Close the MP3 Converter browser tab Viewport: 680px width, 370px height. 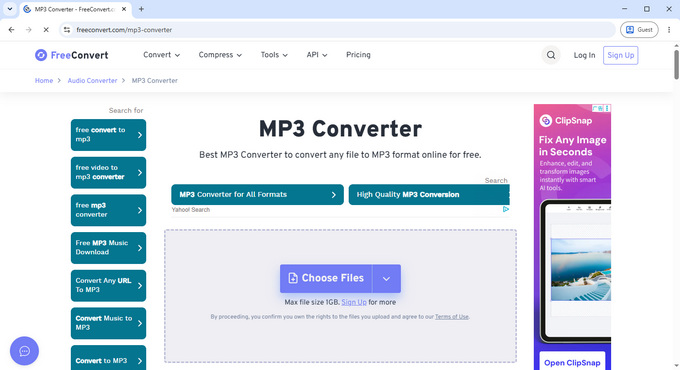pyautogui.click(x=124, y=9)
